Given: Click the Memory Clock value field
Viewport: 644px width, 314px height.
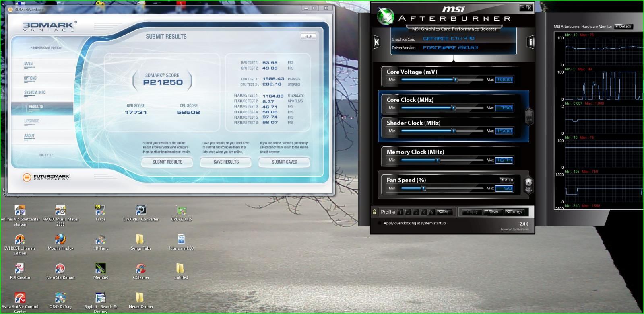Looking at the screenshot, I should [504, 160].
